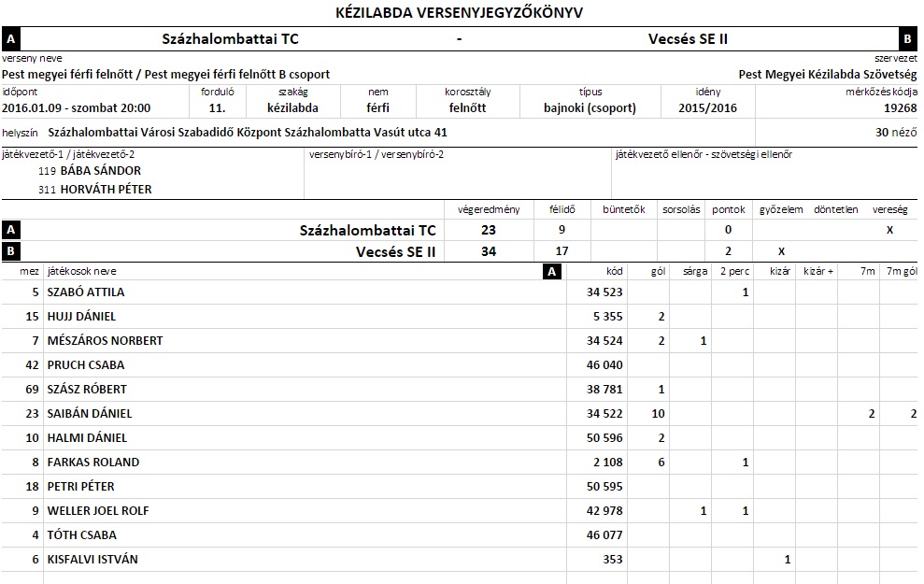This screenshot has height=584, width=924.
Task: Click player name PETRI PÉTER
Action: (x=80, y=487)
